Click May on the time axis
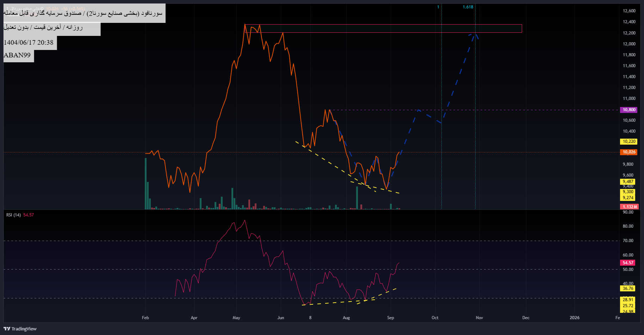Screen dimensions: 644x335 236,318
